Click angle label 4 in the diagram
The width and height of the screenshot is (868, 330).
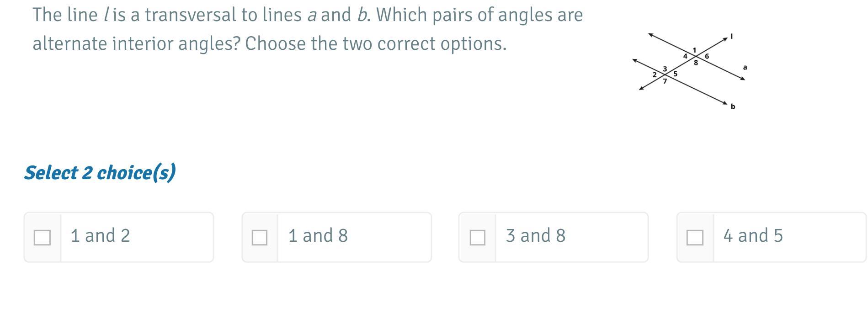[x=685, y=56]
